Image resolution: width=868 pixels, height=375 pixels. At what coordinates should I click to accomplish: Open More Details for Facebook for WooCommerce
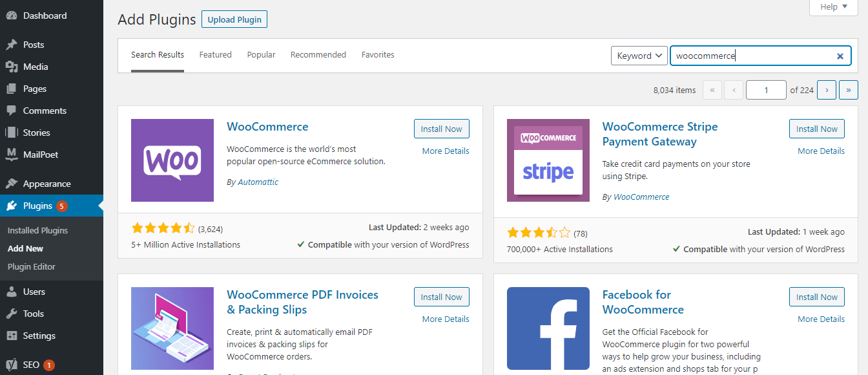pyautogui.click(x=821, y=319)
